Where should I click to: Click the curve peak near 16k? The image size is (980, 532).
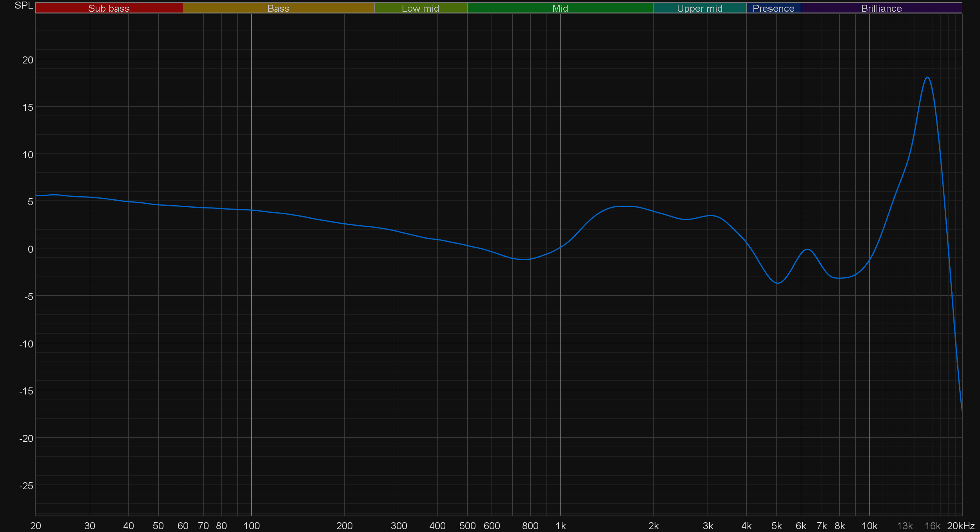click(927, 78)
